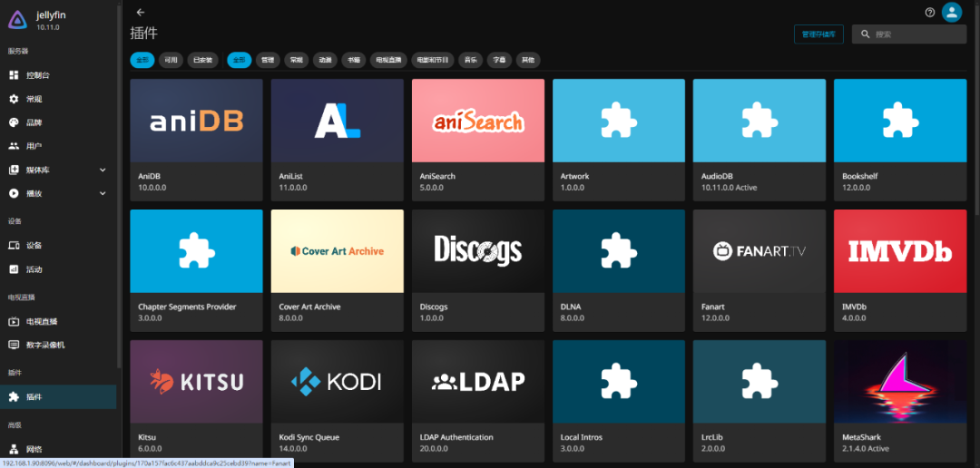Click the 管理存储库 manage repositories button
Screen dimensions: 980x468
(818, 34)
